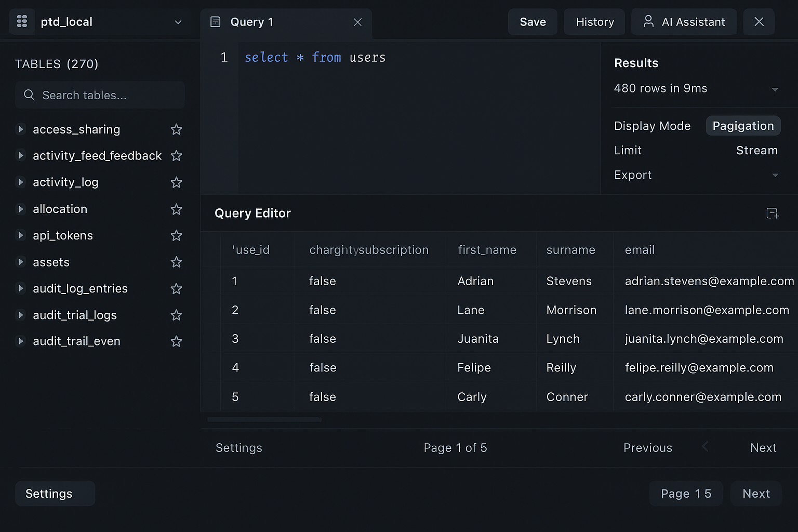Open the AI Assistant
This screenshot has width=798, height=532.
coord(684,21)
